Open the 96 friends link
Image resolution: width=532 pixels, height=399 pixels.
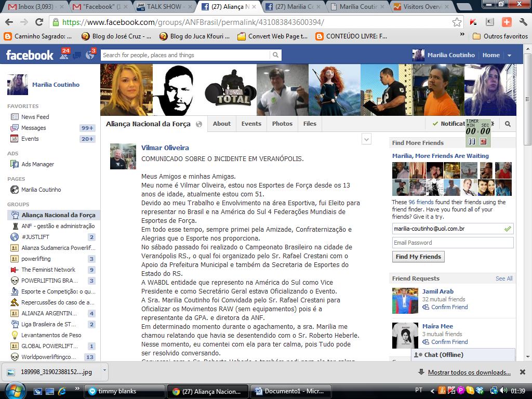click(421, 202)
